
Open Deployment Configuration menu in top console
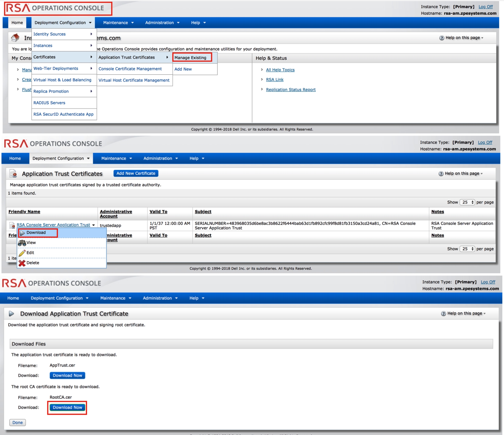click(63, 23)
